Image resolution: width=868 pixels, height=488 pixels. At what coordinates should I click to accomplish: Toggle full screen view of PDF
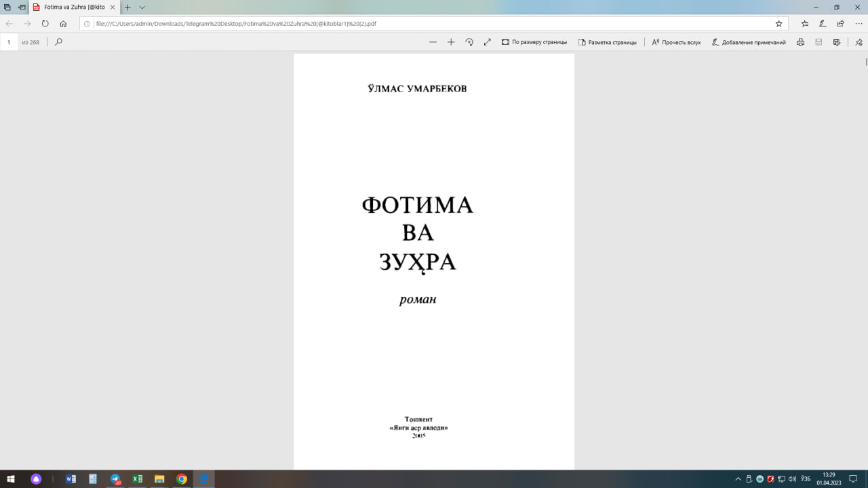487,42
